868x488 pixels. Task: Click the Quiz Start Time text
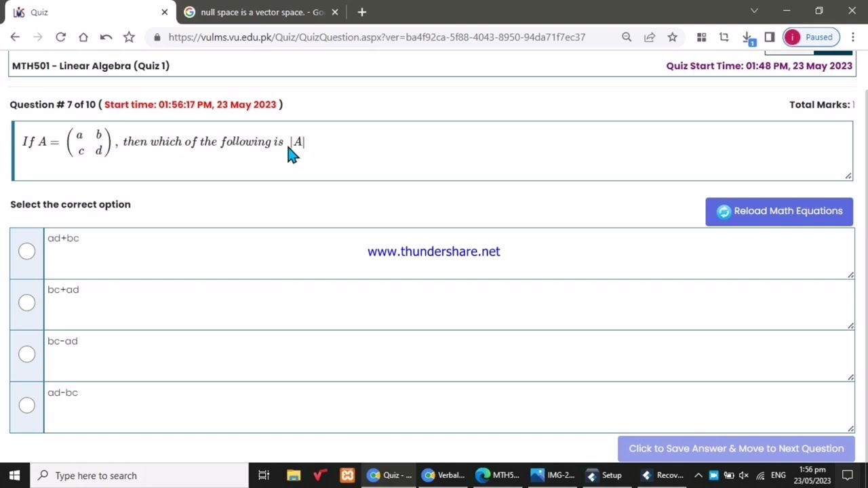759,66
